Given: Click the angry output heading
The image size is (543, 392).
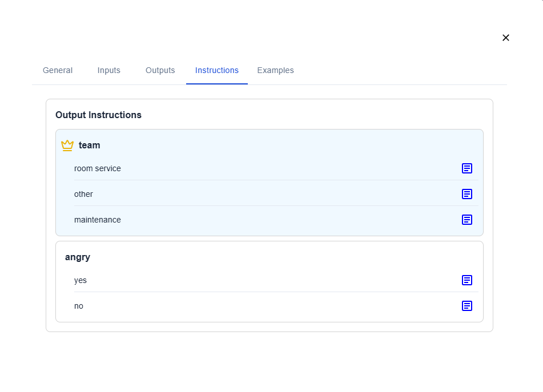Looking at the screenshot, I should point(78,257).
